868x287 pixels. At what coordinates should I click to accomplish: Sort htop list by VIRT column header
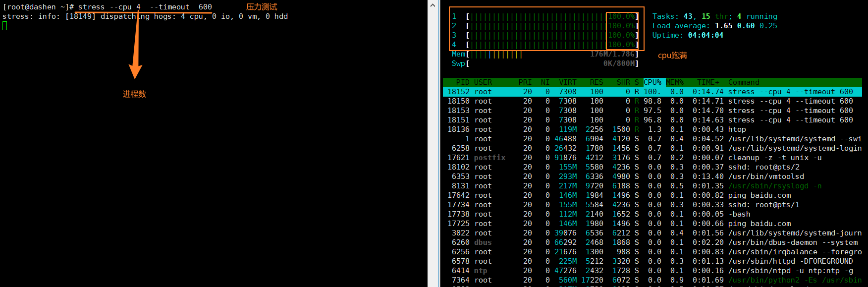click(x=568, y=82)
